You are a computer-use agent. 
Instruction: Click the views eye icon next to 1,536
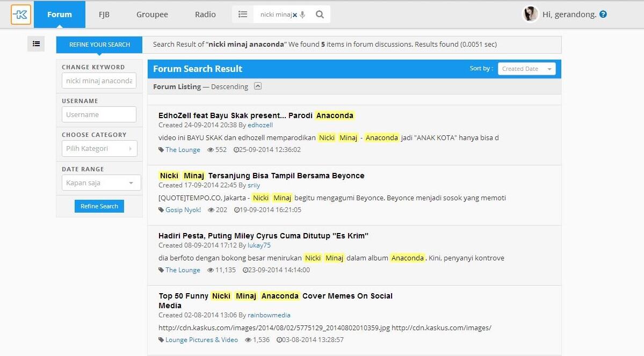click(248, 340)
